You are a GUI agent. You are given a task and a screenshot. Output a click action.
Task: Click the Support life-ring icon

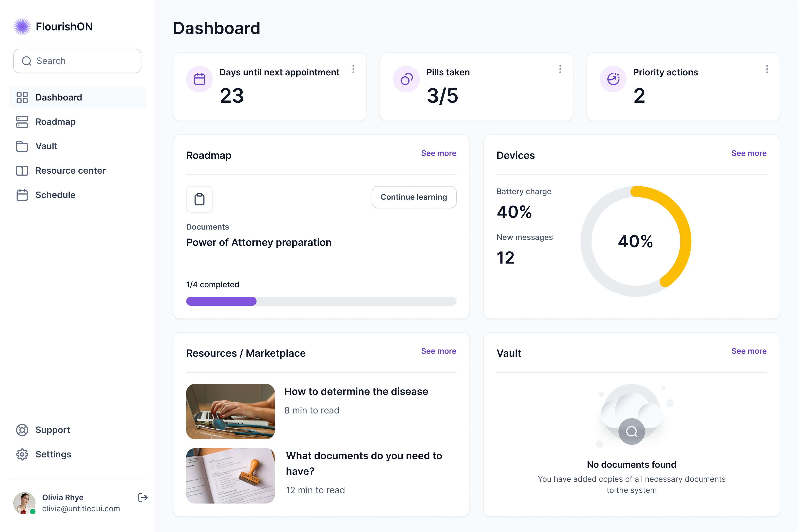(x=22, y=430)
